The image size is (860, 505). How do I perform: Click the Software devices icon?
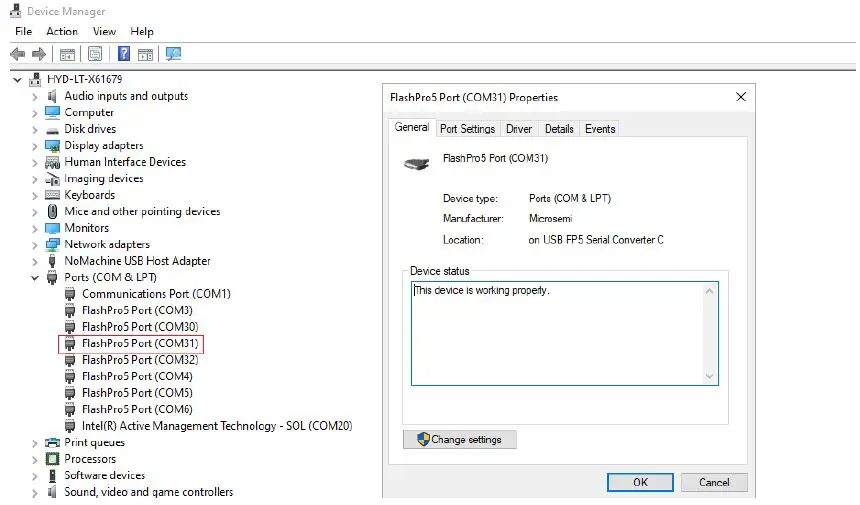pos(52,475)
